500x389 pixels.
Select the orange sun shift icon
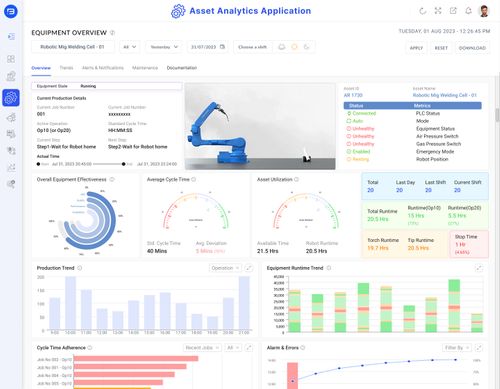[x=294, y=47]
